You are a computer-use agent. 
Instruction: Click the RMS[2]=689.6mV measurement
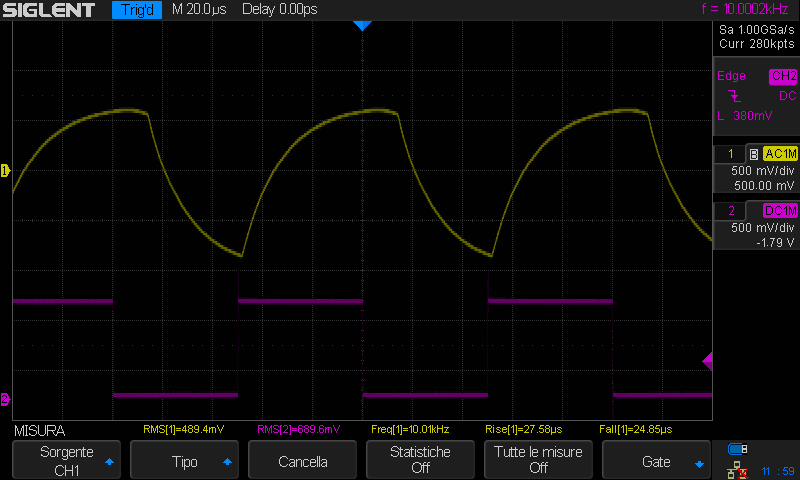click(298, 430)
